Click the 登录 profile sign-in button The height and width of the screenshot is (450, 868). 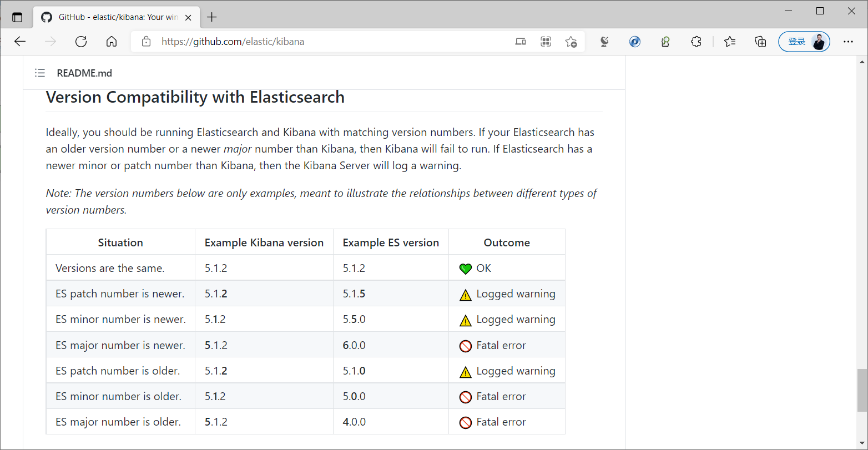[804, 42]
